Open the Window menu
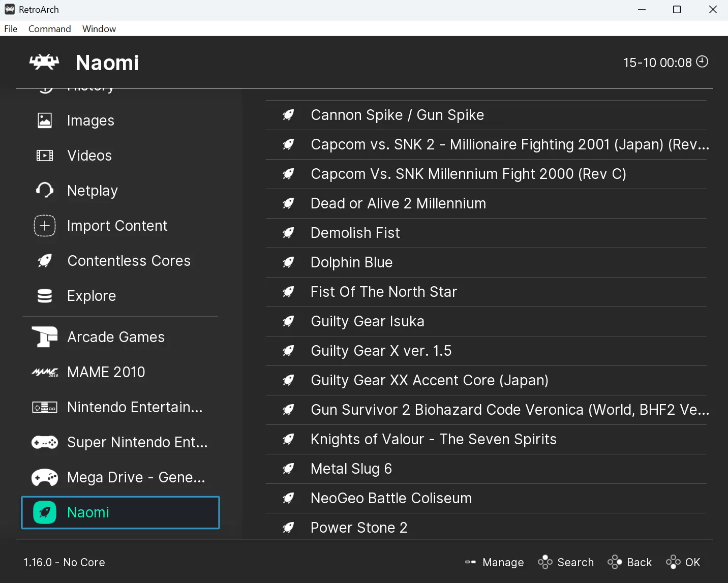 coord(99,29)
